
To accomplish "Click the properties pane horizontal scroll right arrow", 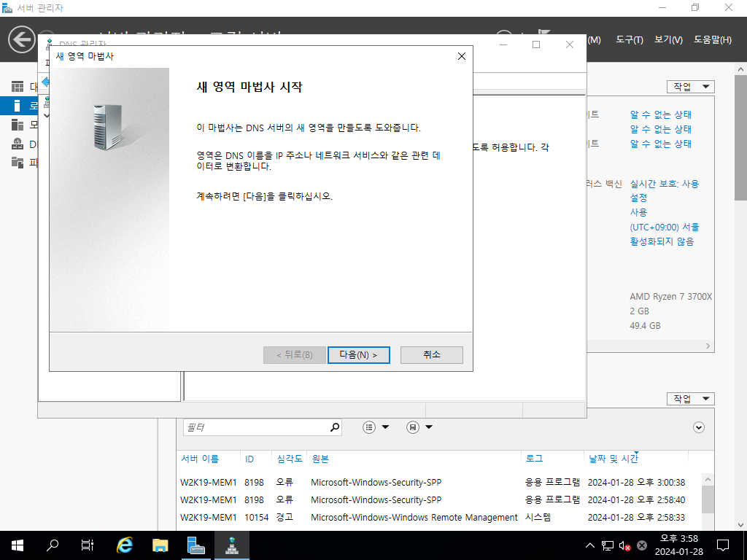I will 708,346.
